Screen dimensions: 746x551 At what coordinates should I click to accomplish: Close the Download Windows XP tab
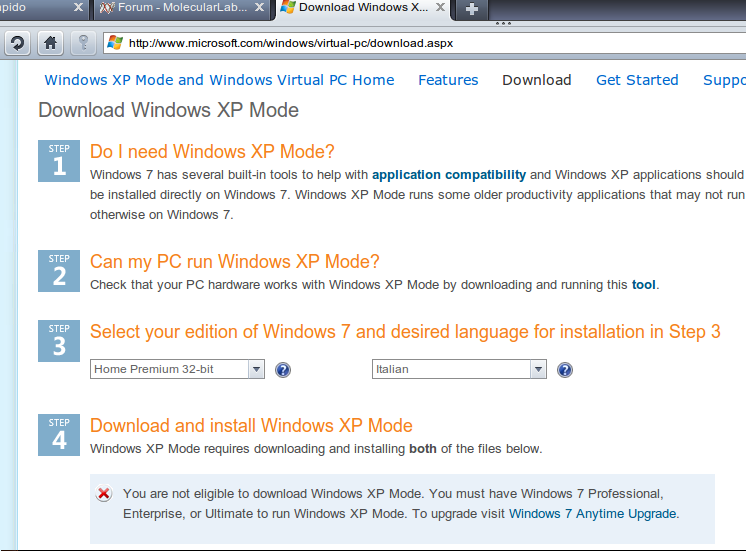coord(441,7)
